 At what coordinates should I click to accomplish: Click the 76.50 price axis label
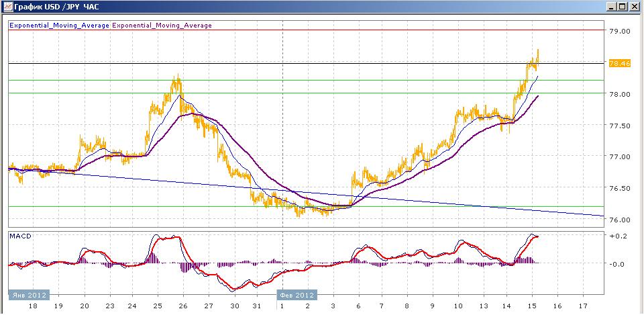[620, 189]
